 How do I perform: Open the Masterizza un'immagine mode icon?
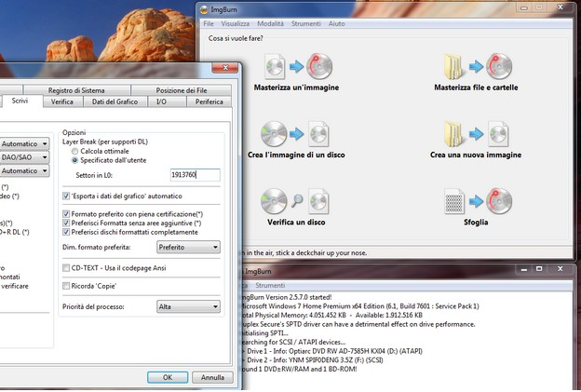[x=298, y=66]
